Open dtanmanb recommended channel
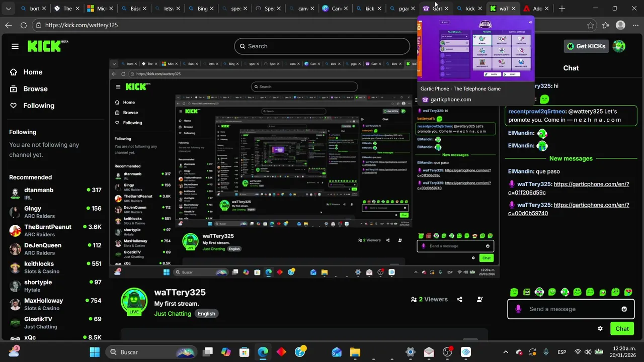This screenshot has height=362, width=644. [x=55, y=194]
